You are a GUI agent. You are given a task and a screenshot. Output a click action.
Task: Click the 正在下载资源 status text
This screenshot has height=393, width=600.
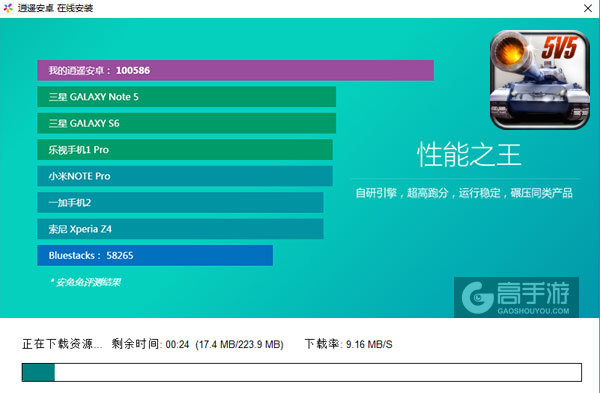click(62, 344)
